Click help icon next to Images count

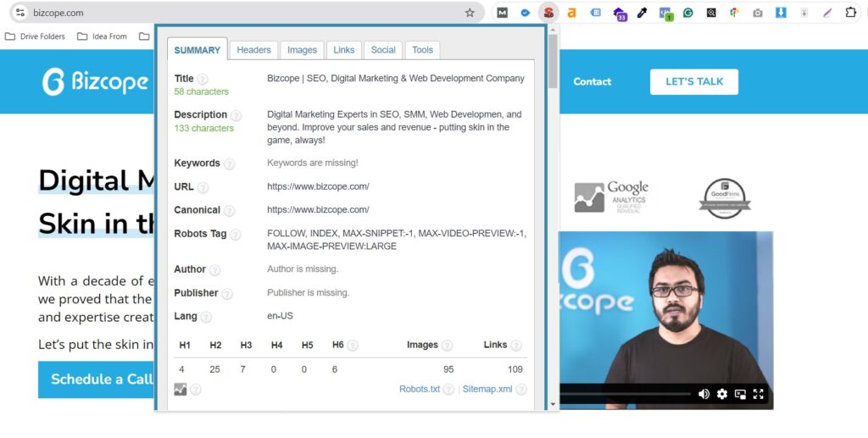447,346
